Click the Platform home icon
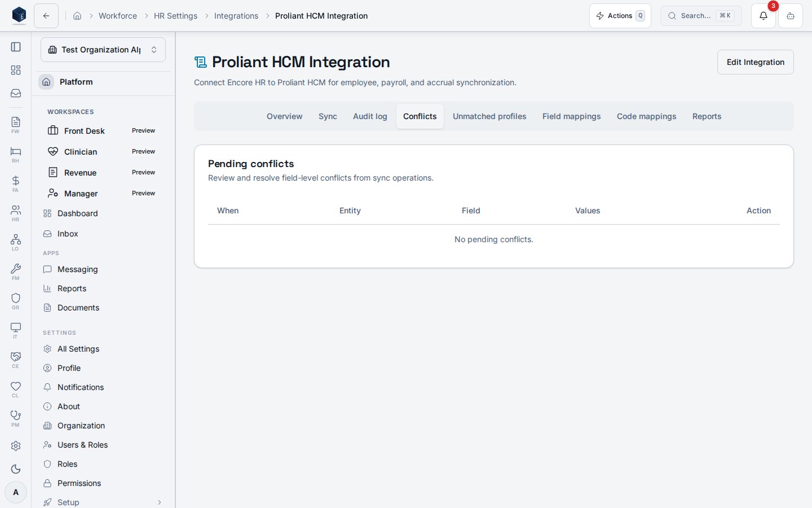812x508 pixels. click(x=46, y=82)
